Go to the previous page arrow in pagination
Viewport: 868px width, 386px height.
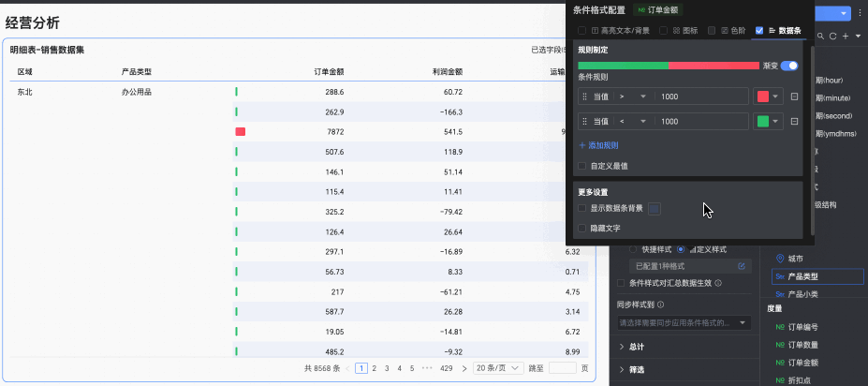click(x=347, y=368)
